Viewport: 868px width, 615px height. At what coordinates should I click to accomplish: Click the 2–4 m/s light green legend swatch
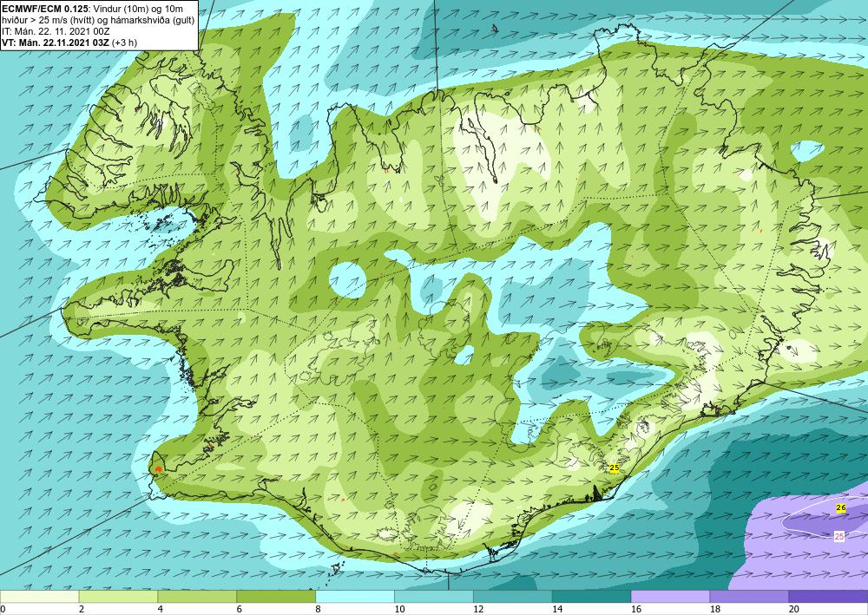pyautogui.click(x=118, y=597)
